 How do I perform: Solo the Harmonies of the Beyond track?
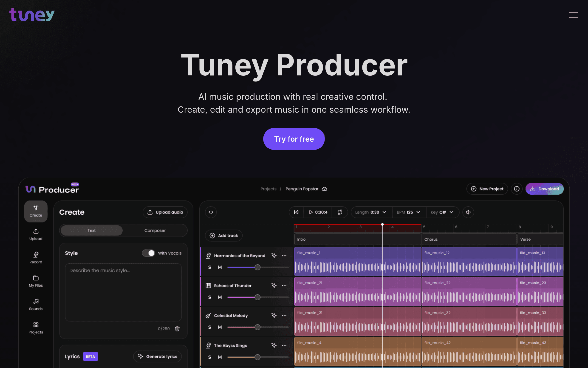209,267
